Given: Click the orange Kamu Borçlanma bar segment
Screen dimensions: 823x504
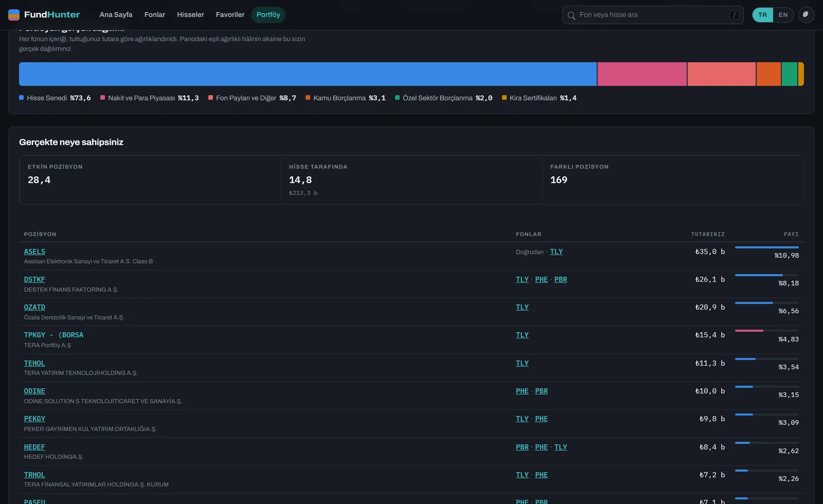Looking at the screenshot, I should (x=769, y=74).
